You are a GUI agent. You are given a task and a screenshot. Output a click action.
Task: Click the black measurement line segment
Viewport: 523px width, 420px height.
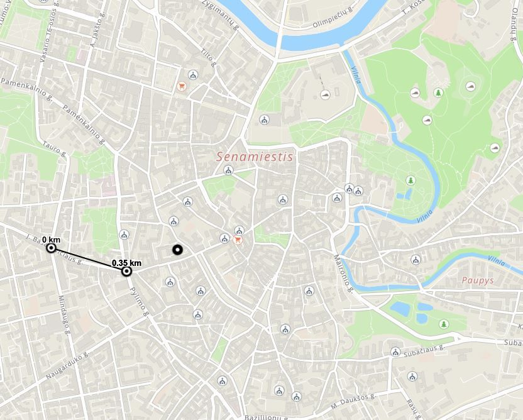pos(89,260)
